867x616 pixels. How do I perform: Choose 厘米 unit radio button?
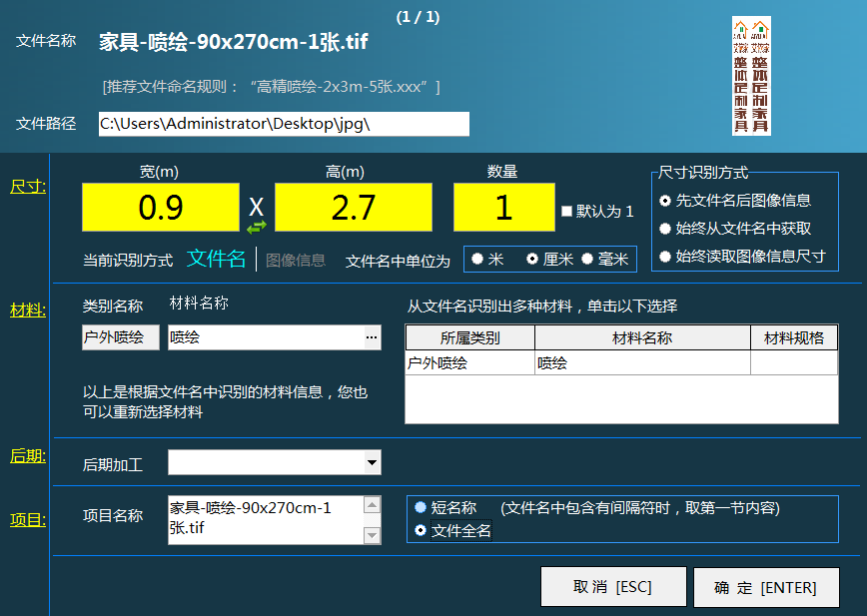[533, 259]
